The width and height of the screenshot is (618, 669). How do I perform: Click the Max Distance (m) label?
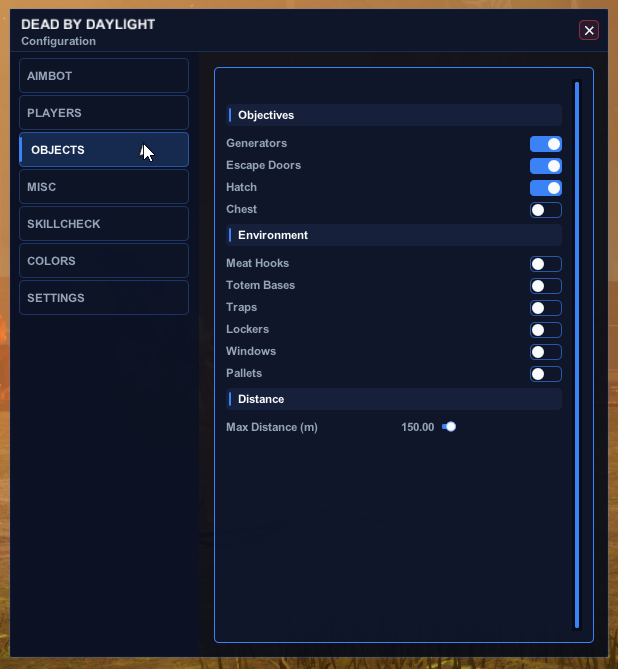pyautogui.click(x=272, y=427)
